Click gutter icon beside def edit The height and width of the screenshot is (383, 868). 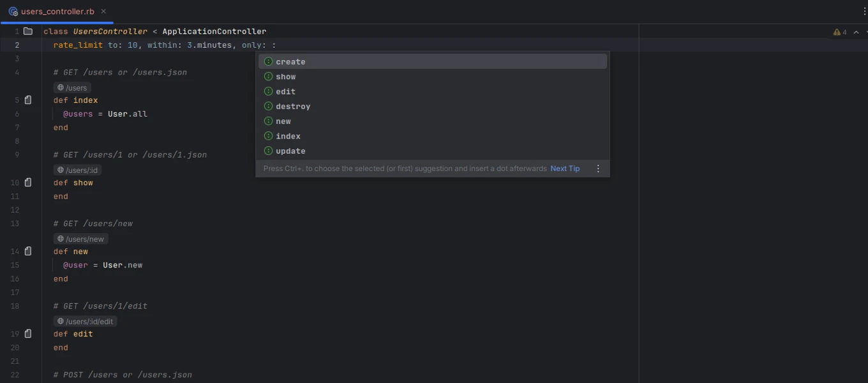(x=28, y=334)
